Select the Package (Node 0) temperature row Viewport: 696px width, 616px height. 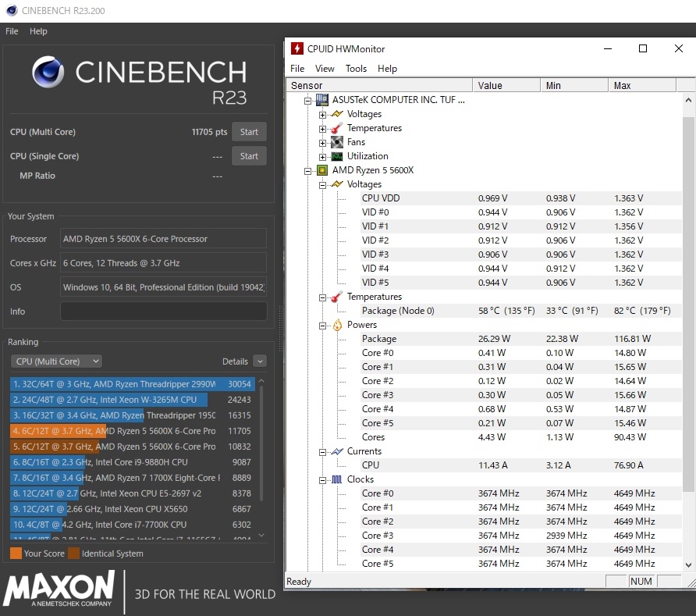click(520, 311)
